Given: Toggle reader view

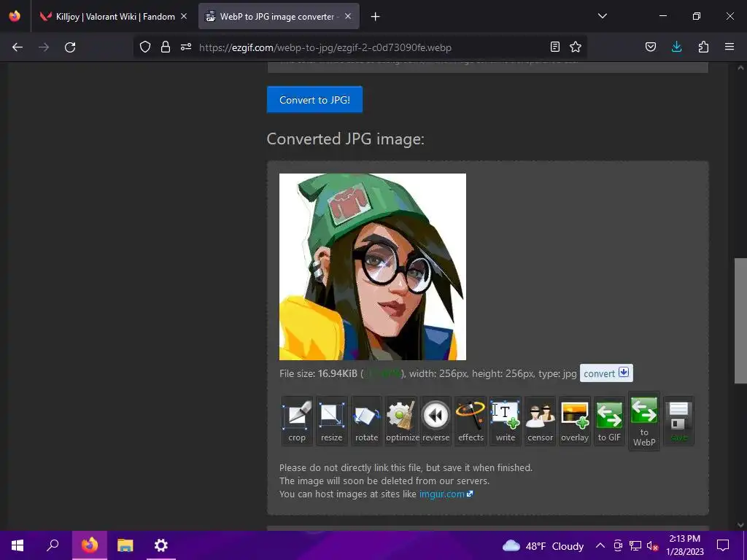Looking at the screenshot, I should 555,47.
